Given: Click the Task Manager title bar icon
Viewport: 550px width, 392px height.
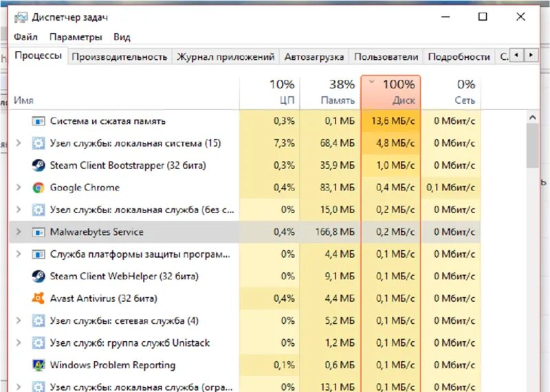Looking at the screenshot, I should click(21, 17).
